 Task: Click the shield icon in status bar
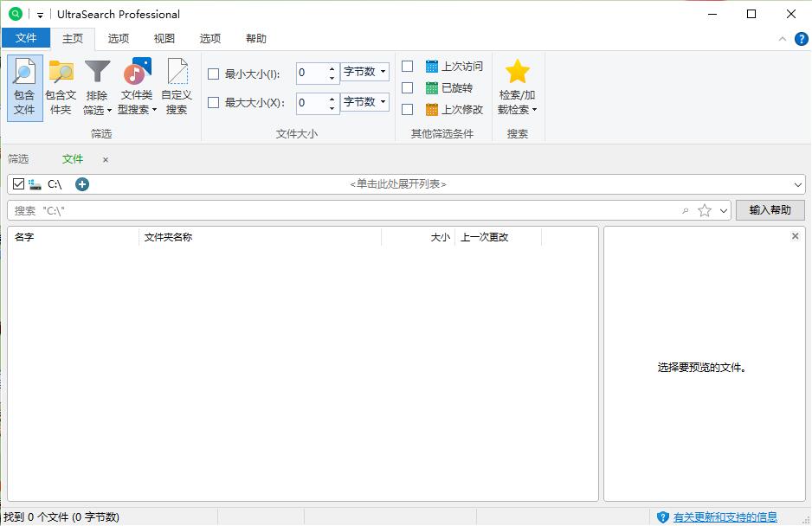point(662,516)
